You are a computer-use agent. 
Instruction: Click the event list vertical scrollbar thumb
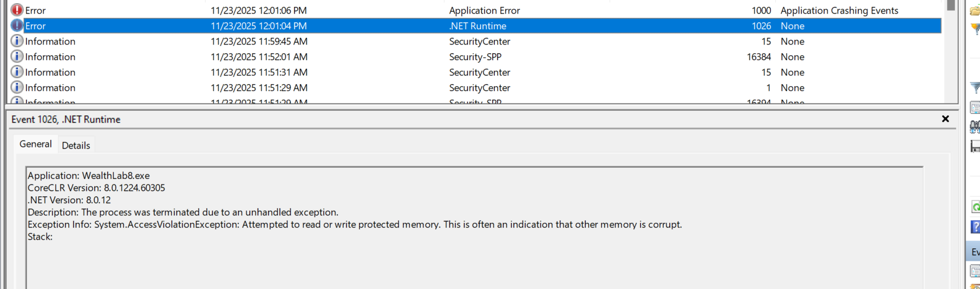pyautogui.click(x=951, y=5)
